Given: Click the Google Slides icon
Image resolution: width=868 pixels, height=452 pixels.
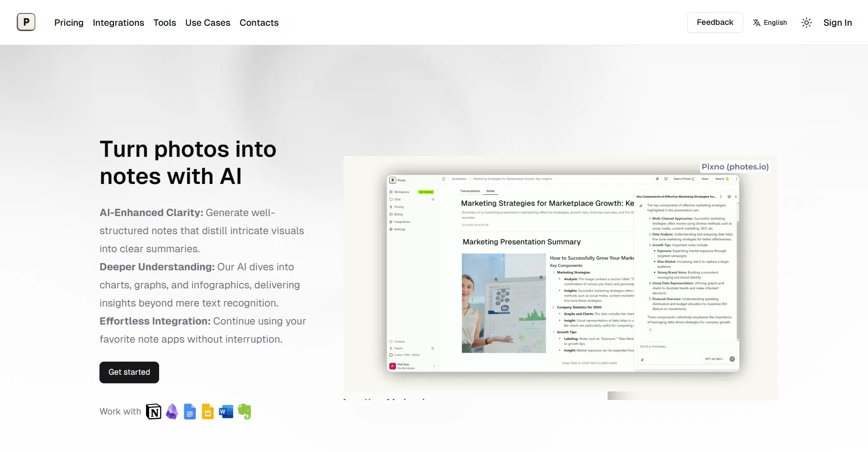Looking at the screenshot, I should point(208,412).
